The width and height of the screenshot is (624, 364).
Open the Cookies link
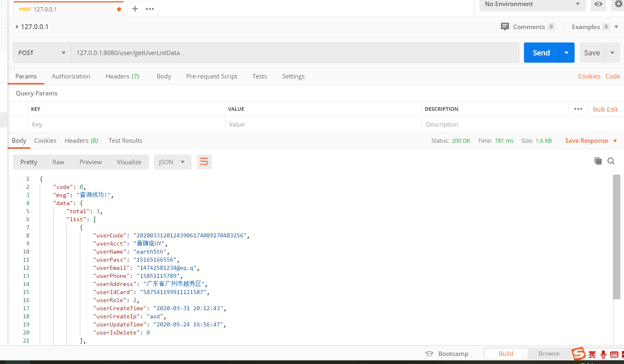589,76
